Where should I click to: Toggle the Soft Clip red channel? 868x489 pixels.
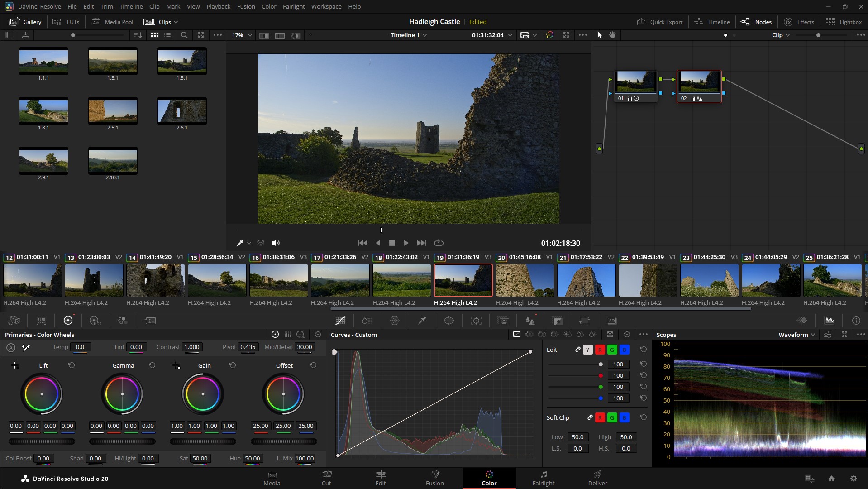pos(600,417)
